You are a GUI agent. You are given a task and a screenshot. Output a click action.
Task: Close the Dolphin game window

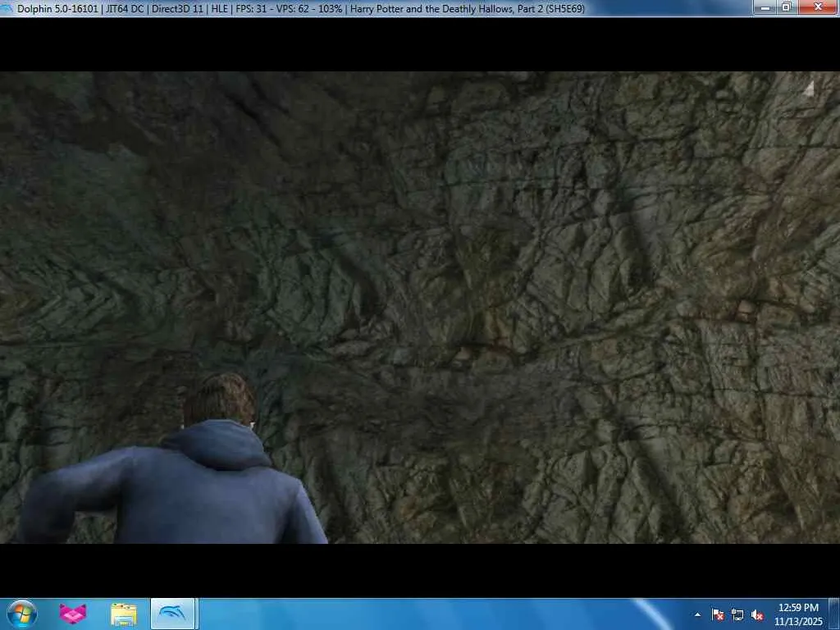pos(818,7)
